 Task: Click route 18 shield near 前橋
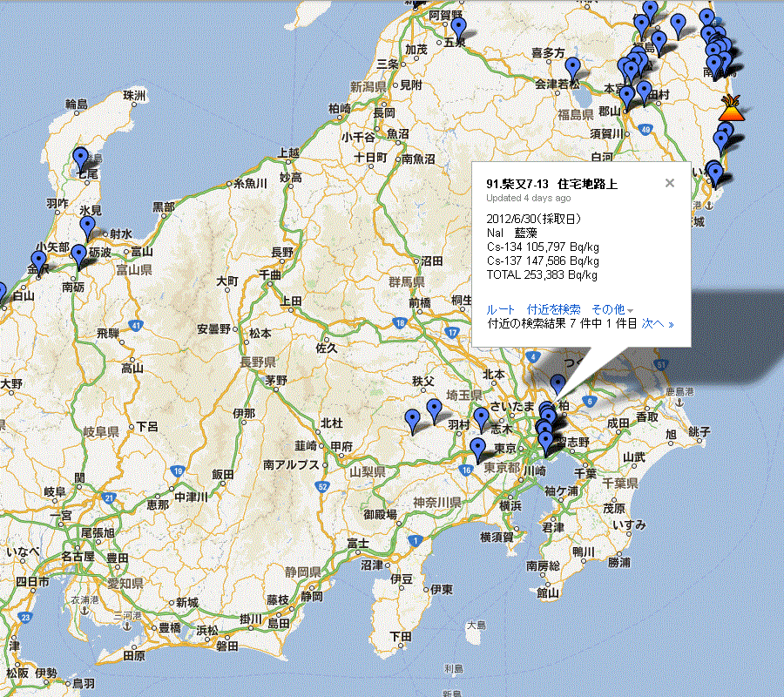pyautogui.click(x=399, y=323)
